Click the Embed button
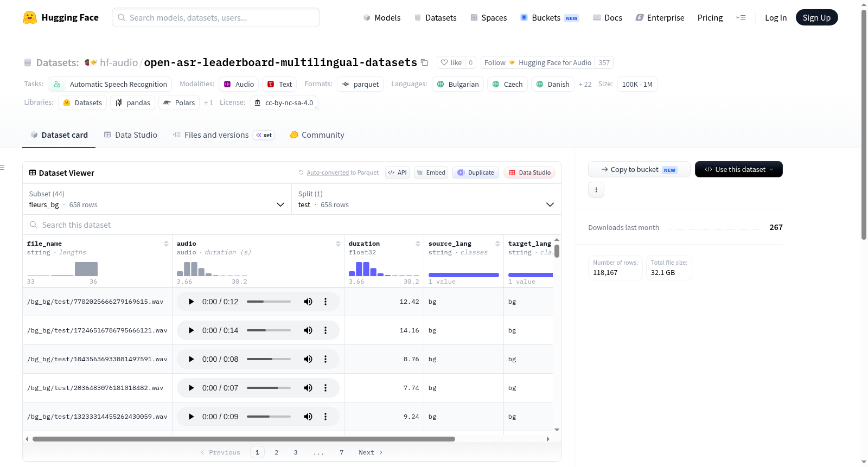 pyautogui.click(x=431, y=172)
